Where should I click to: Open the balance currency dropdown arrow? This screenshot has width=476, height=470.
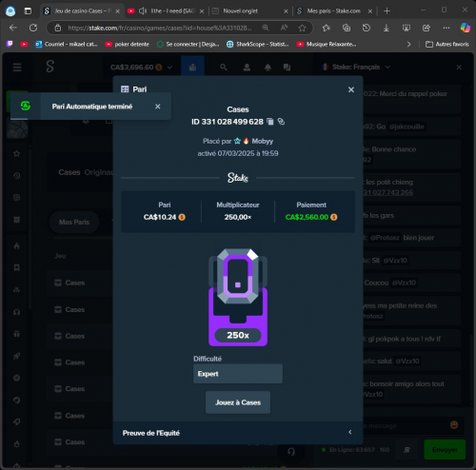click(x=169, y=68)
